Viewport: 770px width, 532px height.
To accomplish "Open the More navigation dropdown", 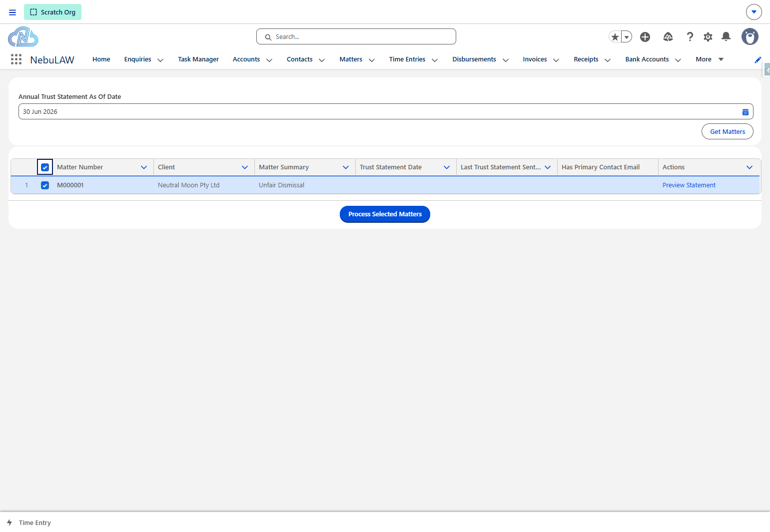I will pos(710,59).
